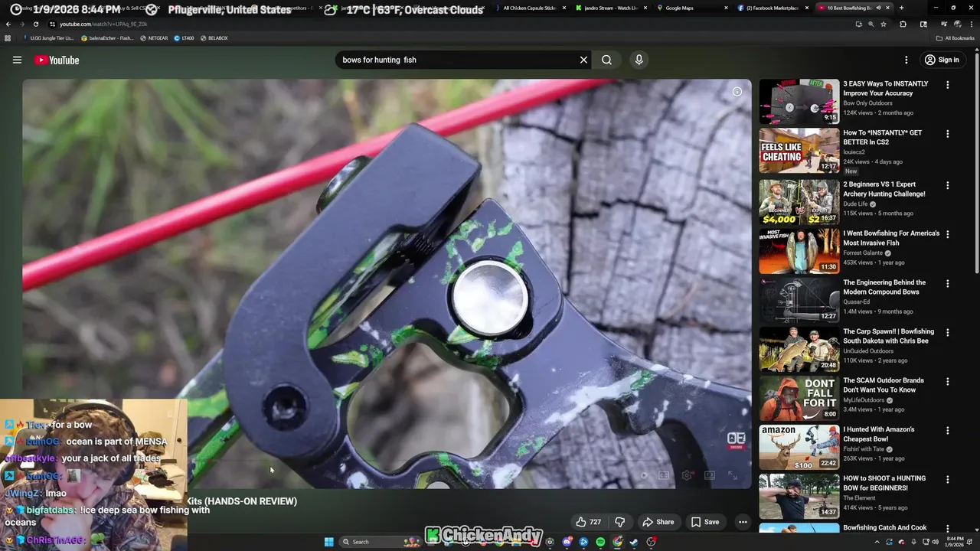Open menu for Most Invasive Fish video
This screenshot has height=551, width=980.
click(x=947, y=234)
